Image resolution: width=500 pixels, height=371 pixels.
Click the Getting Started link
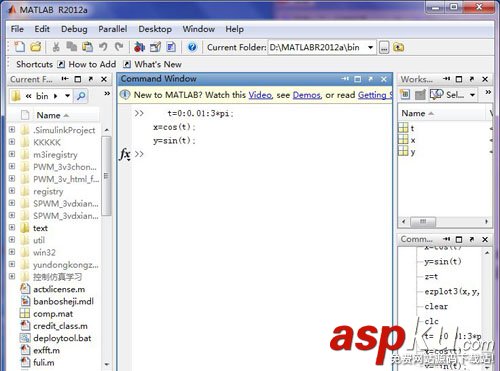point(375,95)
